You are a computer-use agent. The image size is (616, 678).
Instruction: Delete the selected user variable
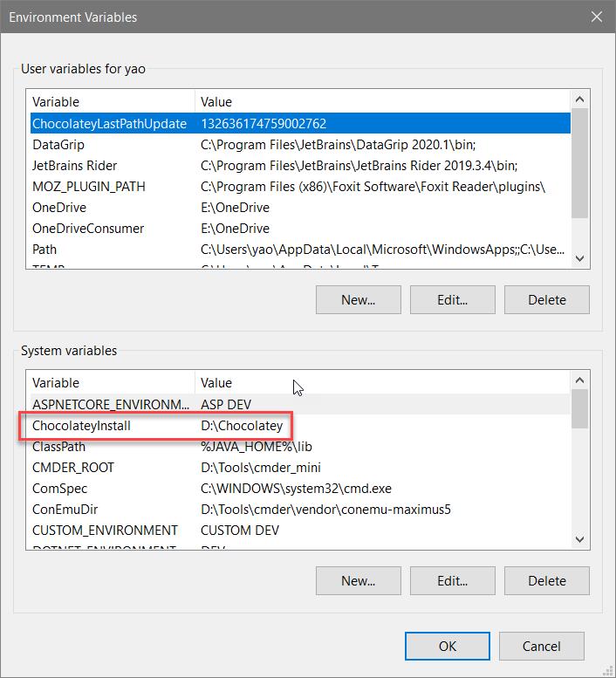546,299
